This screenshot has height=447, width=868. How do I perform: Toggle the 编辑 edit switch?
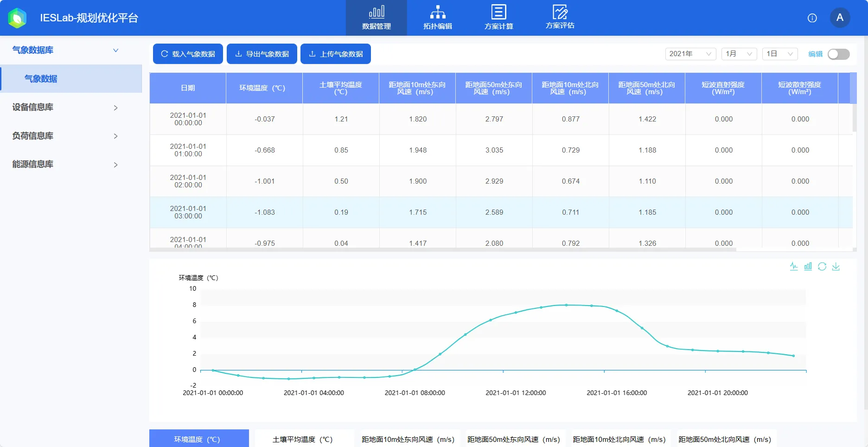point(839,54)
